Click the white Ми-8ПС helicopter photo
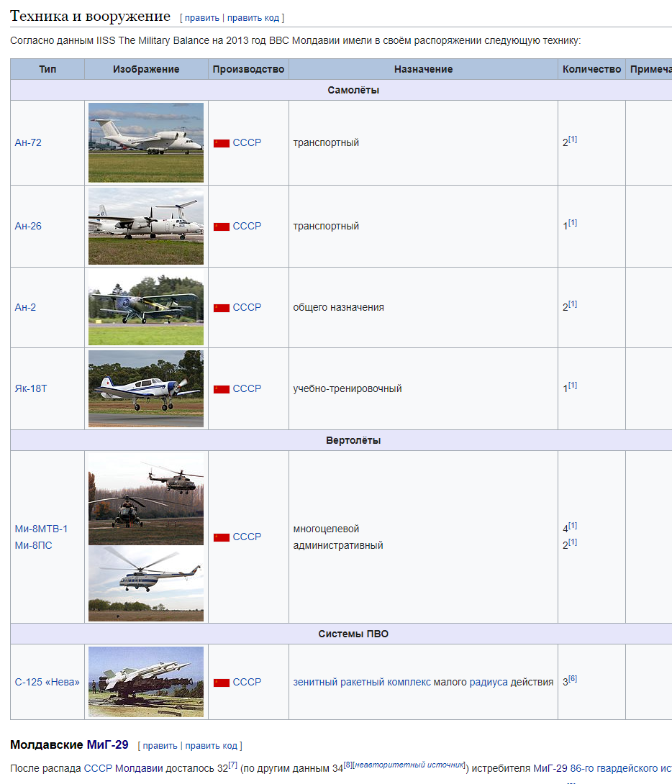This screenshot has height=784, width=672. click(x=146, y=583)
